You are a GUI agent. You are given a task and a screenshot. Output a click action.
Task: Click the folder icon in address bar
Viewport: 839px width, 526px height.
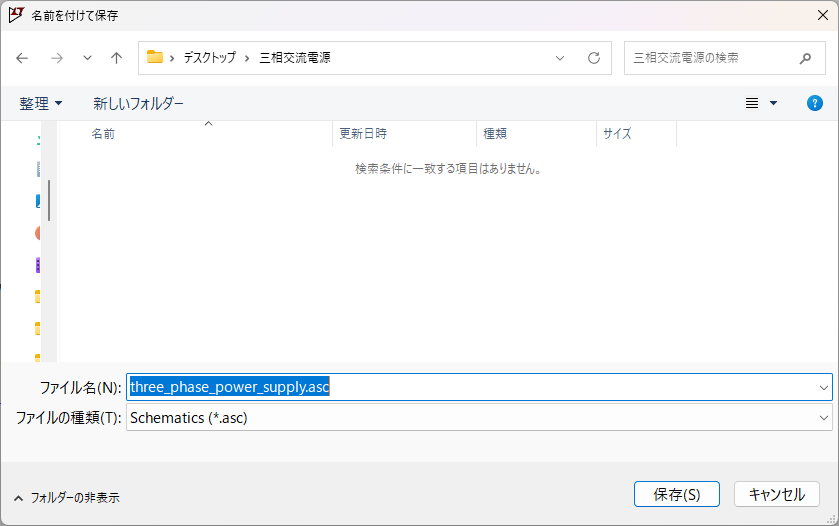tap(155, 58)
